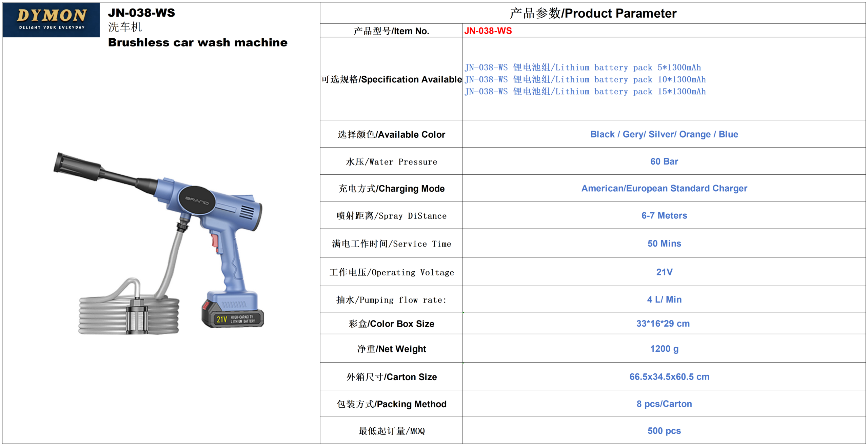Select the 6-7 Meters spray distance cell
The height and width of the screenshot is (446, 868).
(664, 215)
